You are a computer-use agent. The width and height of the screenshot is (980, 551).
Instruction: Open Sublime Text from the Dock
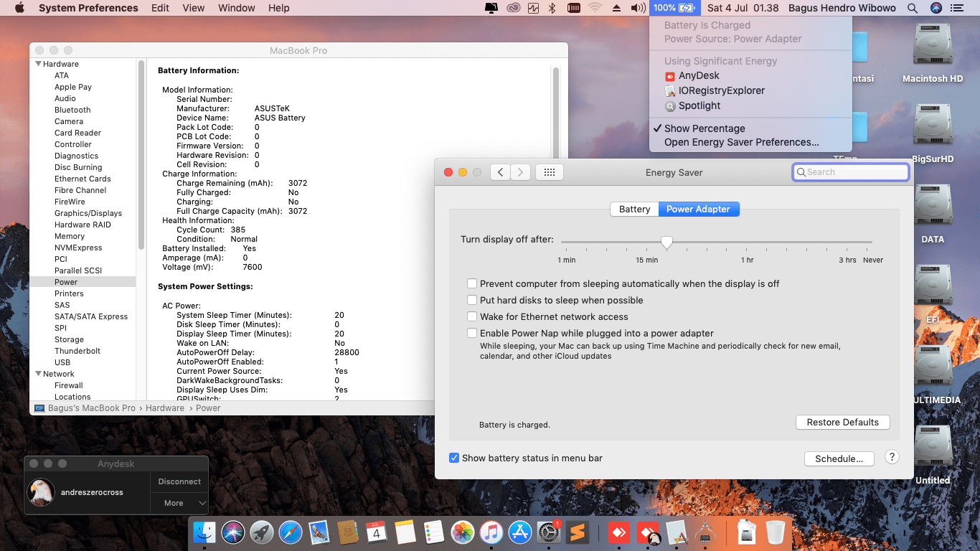[578, 532]
